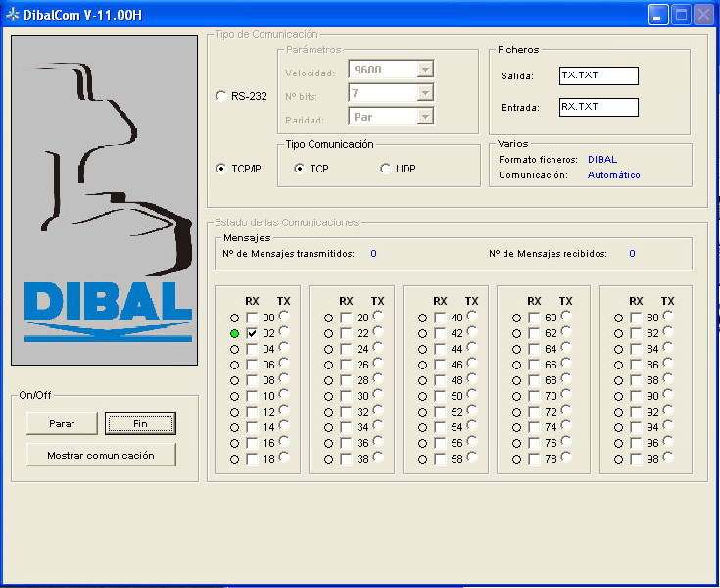720x588 pixels.
Task: Check the RX checkbox for scale 46
Action: pos(440,365)
